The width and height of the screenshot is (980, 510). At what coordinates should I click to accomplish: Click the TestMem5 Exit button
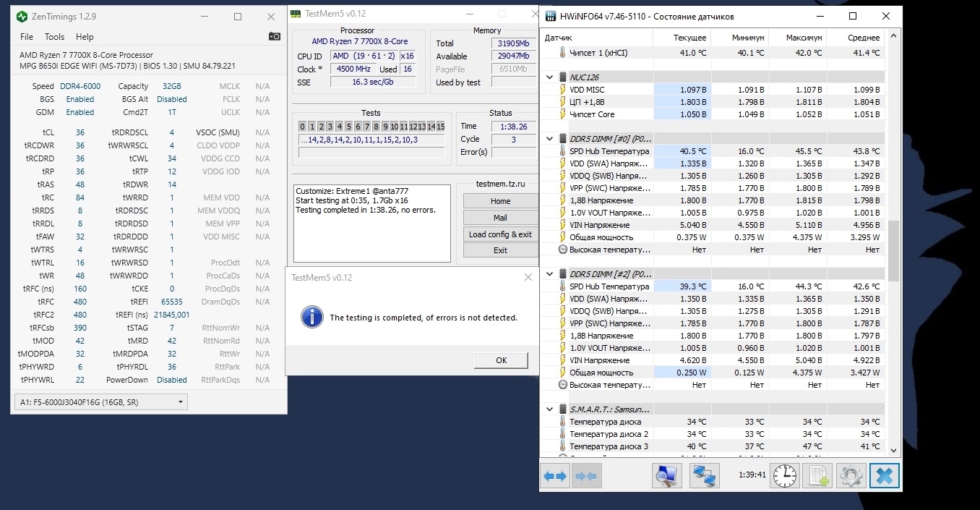tap(500, 250)
